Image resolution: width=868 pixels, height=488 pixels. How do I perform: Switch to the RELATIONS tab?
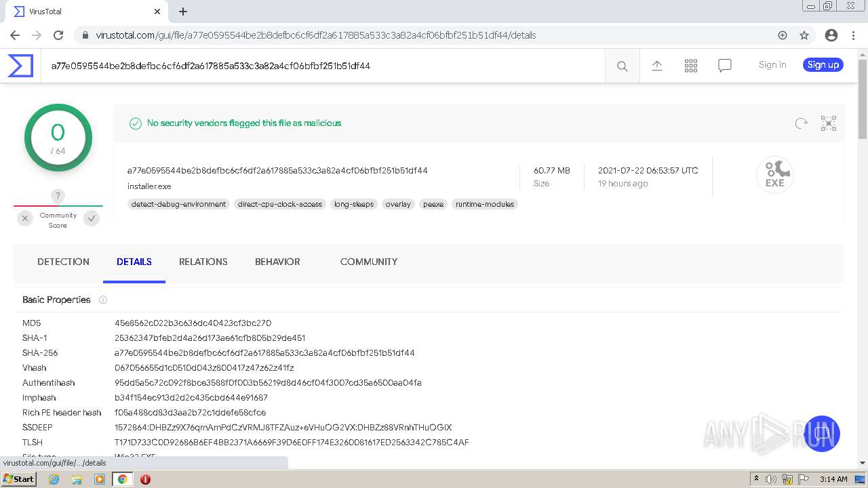203,262
